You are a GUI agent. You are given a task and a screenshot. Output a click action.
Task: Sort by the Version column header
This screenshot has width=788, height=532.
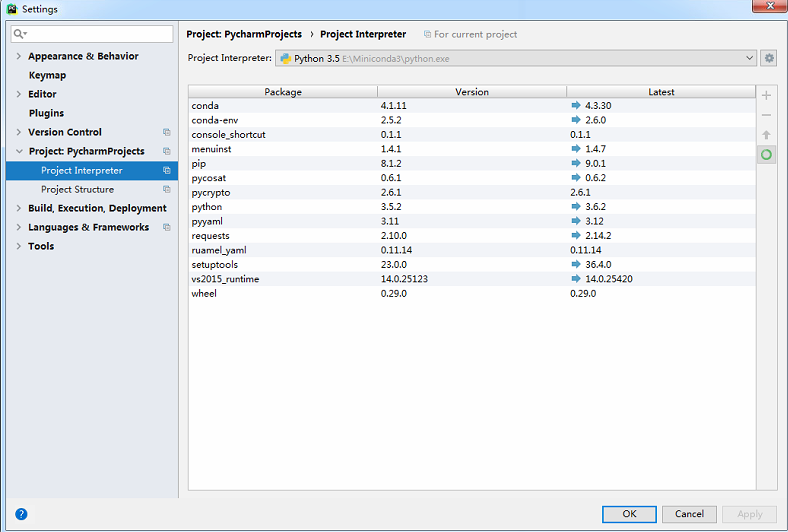(472, 92)
